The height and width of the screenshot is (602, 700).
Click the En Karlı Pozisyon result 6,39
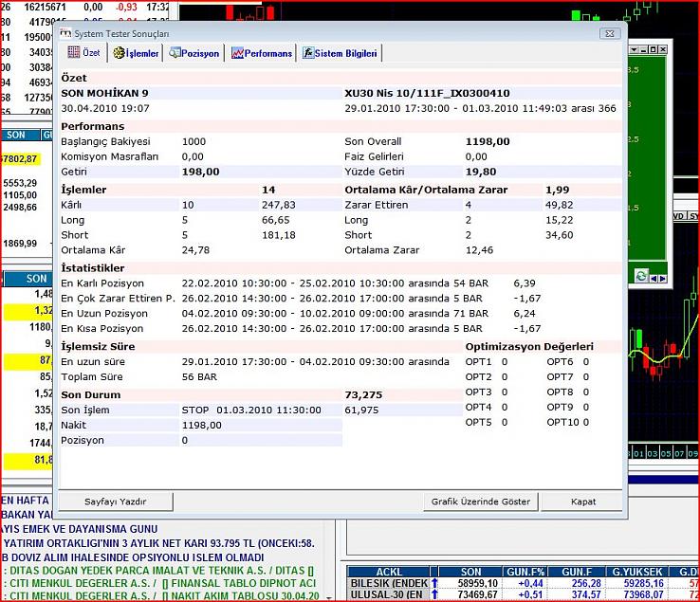click(525, 283)
